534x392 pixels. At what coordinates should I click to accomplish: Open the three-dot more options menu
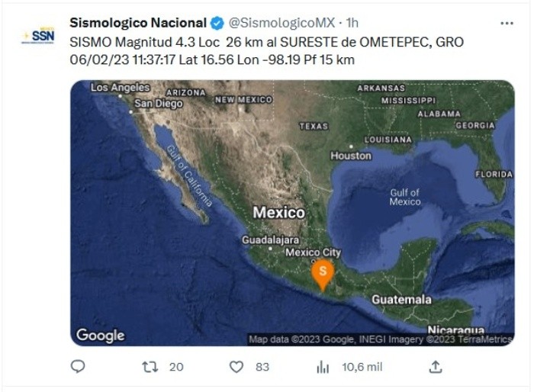point(507,23)
